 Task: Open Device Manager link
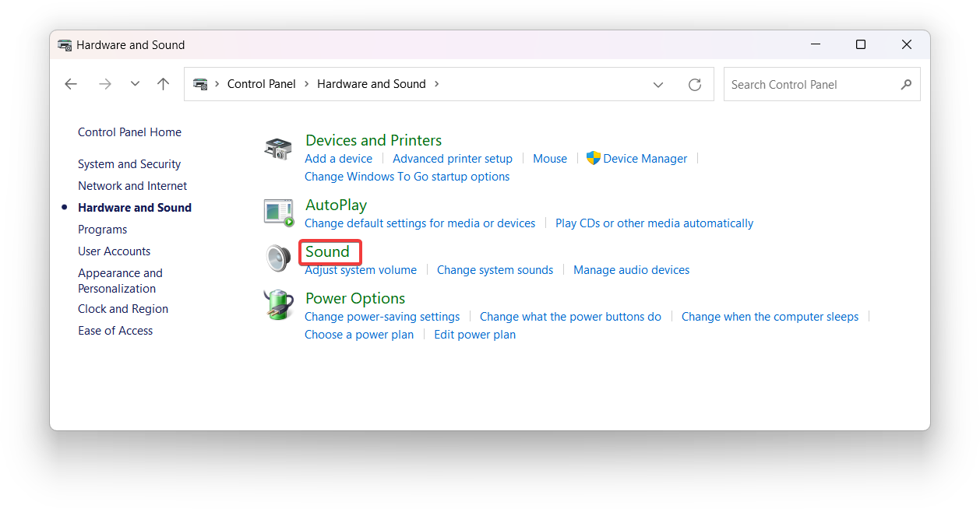tap(645, 159)
